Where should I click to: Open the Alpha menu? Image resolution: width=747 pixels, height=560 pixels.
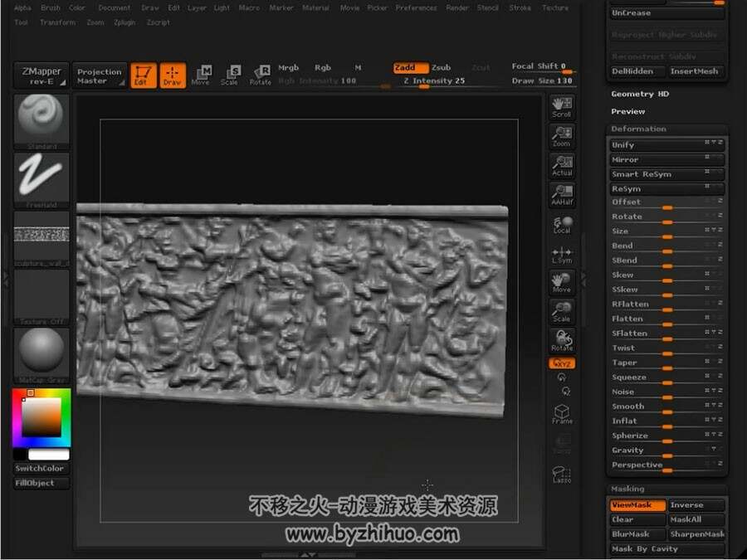click(x=22, y=8)
